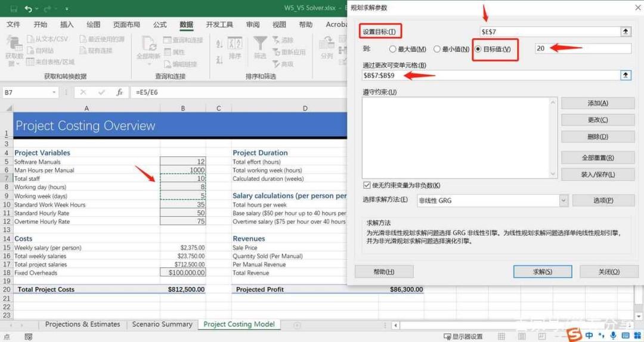Switch to 开发工具 (Developer) ribbon tab
The width and height of the screenshot is (644, 342).
click(x=219, y=24)
